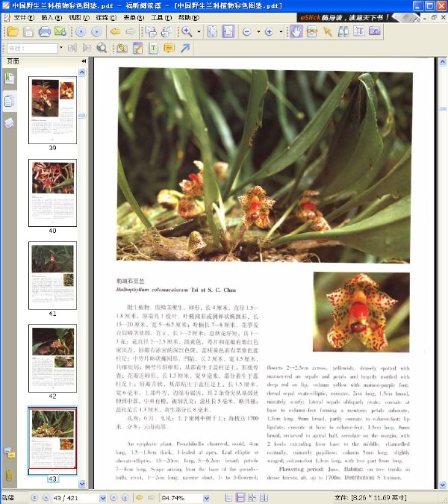Open the 84.74% zoom level dropdown
Screen dimensions: 448x504
pos(206,498)
